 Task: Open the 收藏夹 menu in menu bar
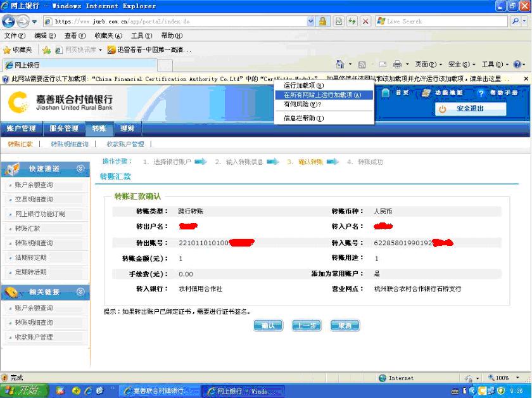pyautogui.click(x=108, y=35)
